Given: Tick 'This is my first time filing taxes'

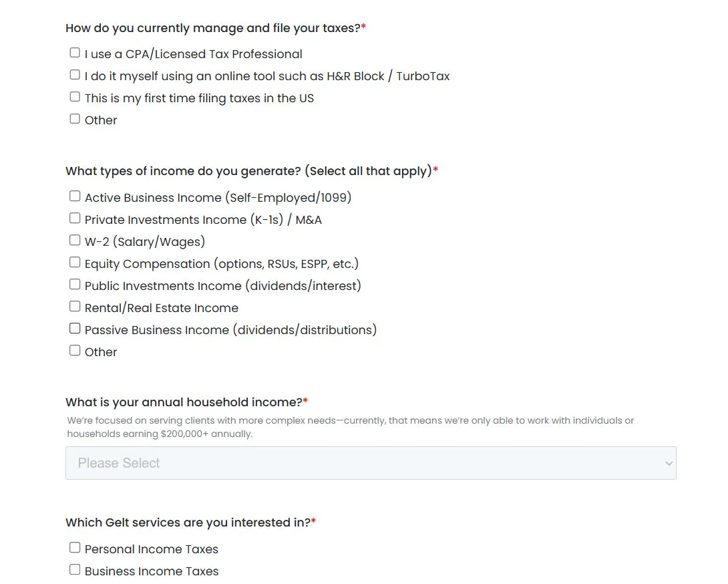Looking at the screenshot, I should click(x=75, y=97).
